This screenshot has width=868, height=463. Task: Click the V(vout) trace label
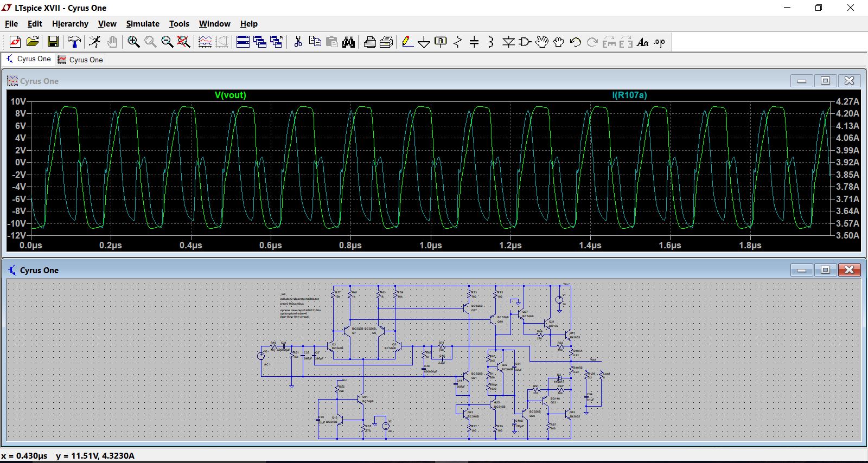231,95
